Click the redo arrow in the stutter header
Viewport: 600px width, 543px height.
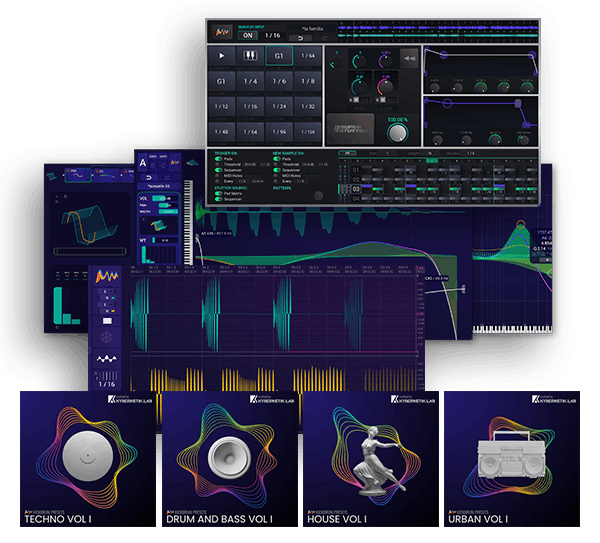tap(324, 38)
